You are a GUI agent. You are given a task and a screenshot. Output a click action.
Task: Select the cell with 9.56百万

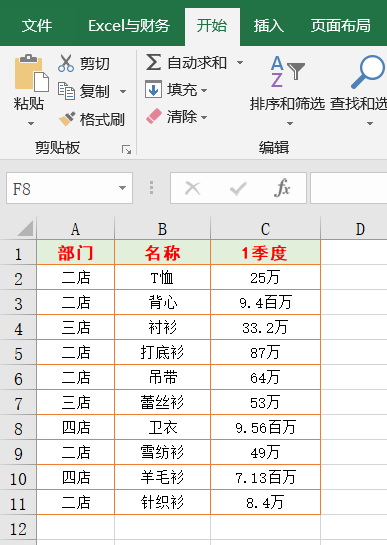(265, 428)
